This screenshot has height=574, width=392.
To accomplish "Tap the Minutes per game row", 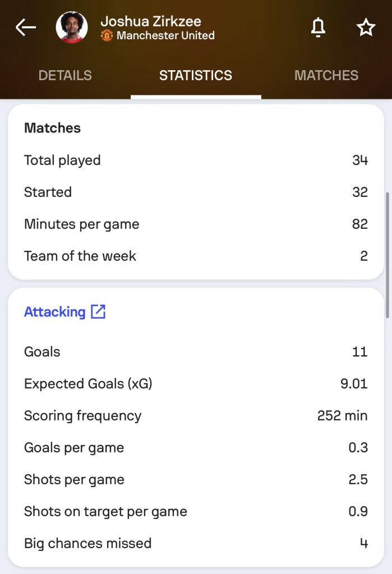I will (x=196, y=224).
